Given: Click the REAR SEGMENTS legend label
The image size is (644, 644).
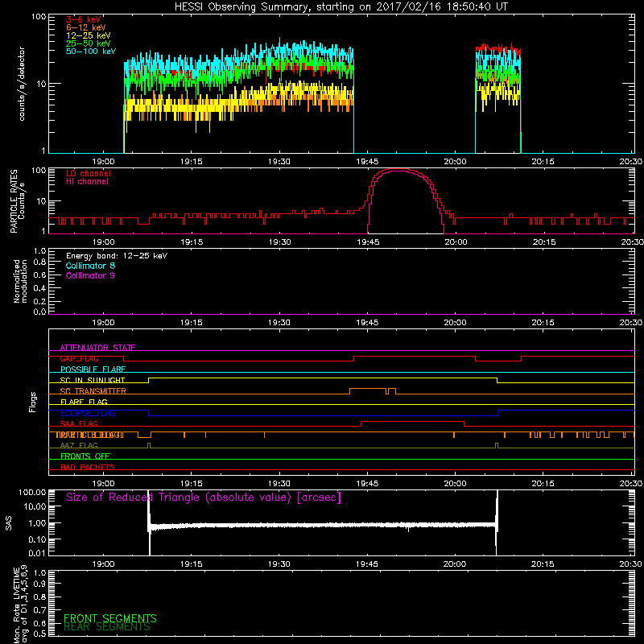Looking at the screenshot, I should pos(107,627).
